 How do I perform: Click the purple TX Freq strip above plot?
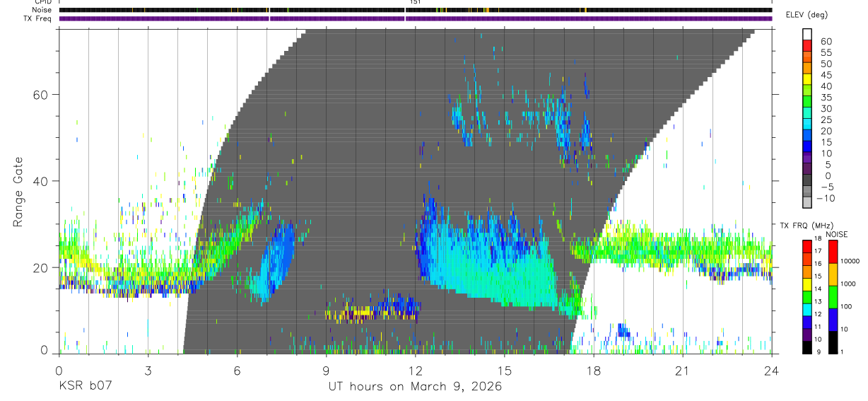click(x=416, y=19)
